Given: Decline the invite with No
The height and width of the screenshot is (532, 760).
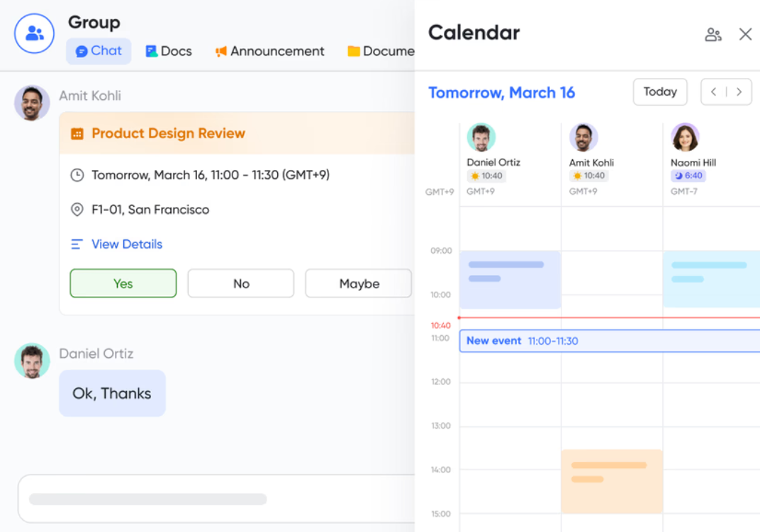Looking at the screenshot, I should click(x=241, y=283).
